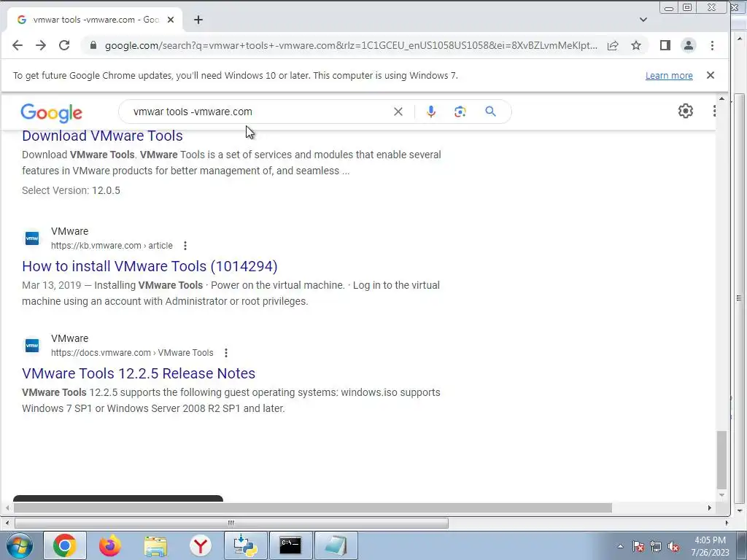Select the 'Select Version: 12.0.5' text

click(71, 190)
